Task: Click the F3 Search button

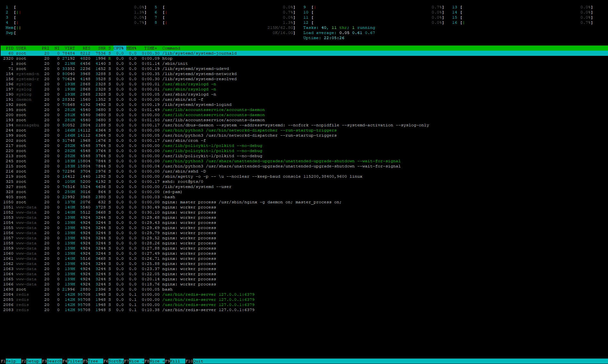Action: [52, 361]
